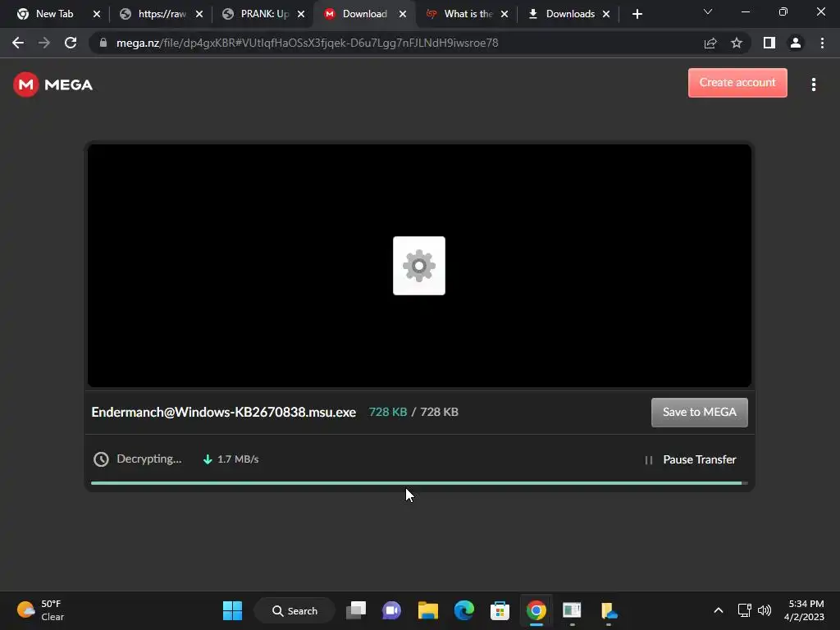Close the Downloads browser tab
The height and width of the screenshot is (630, 840).
pyautogui.click(x=606, y=14)
